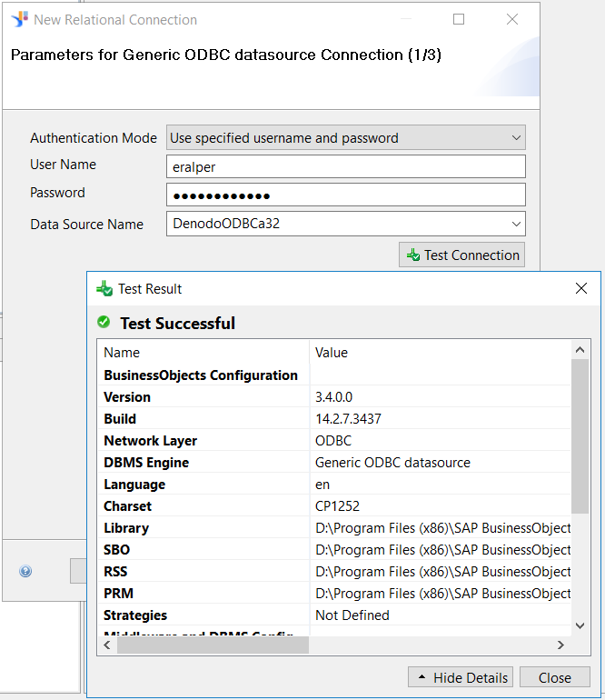
Task: Select the Strategies row label
Action: click(x=135, y=615)
